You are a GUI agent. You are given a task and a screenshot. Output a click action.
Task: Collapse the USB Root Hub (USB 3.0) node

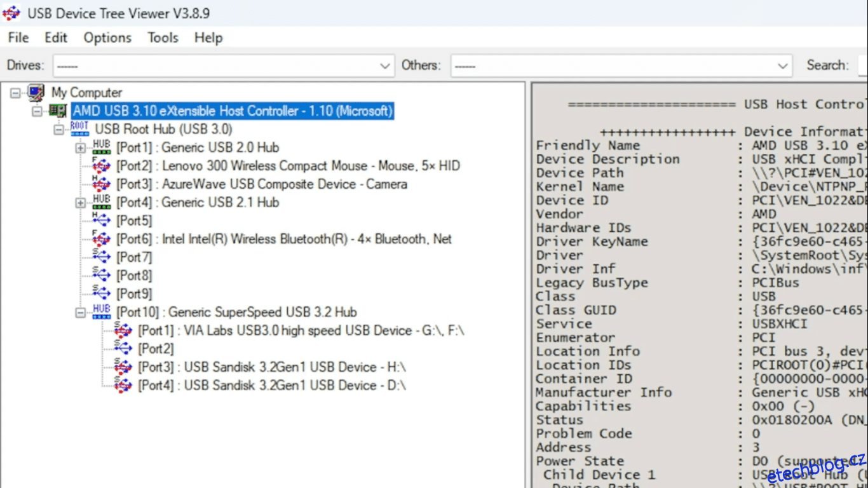coord(58,130)
